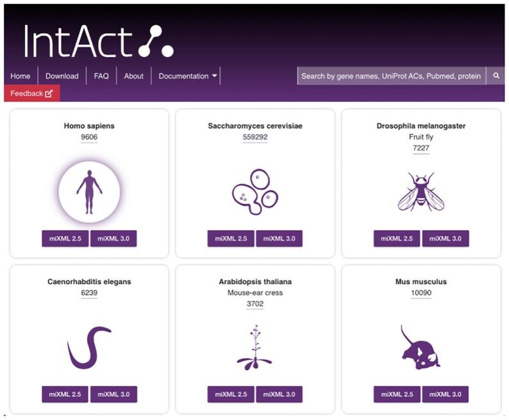The width and height of the screenshot is (509, 420).
Task: Click the Caenorhabditis elegans worm icon
Action: point(89,348)
